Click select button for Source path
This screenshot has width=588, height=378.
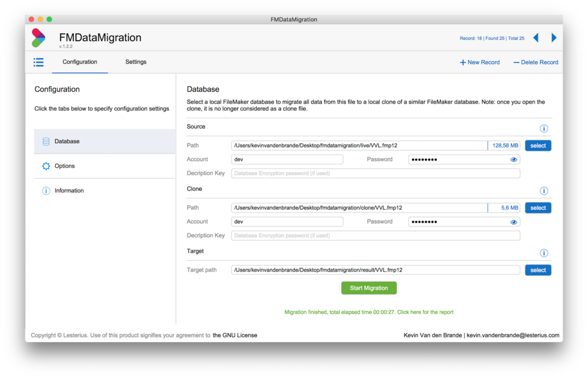coord(538,146)
